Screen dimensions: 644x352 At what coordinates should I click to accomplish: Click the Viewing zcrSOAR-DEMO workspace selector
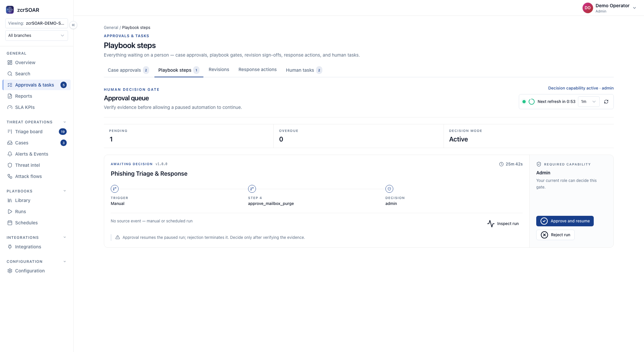(x=36, y=23)
